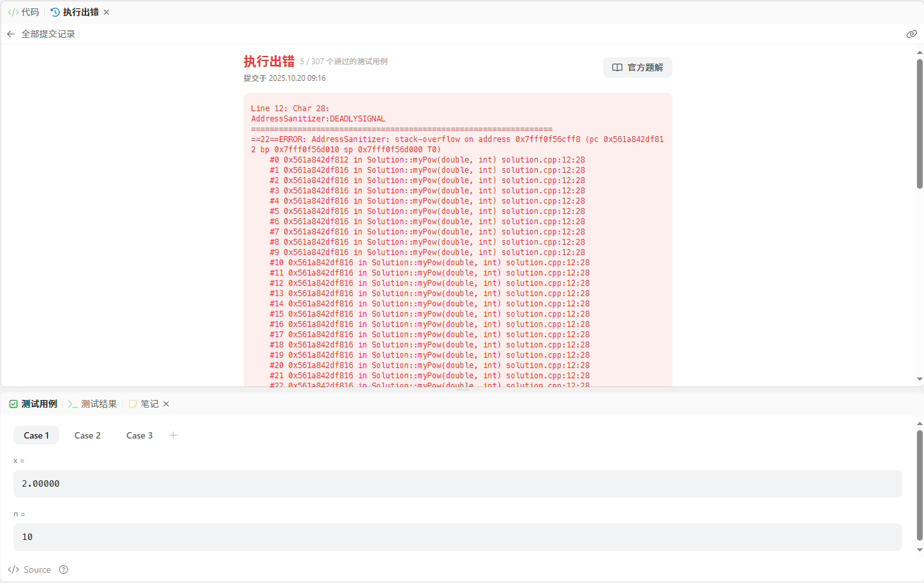Click the help question mark icon next to Source
Screen dimensions: 924x583
coord(64,570)
